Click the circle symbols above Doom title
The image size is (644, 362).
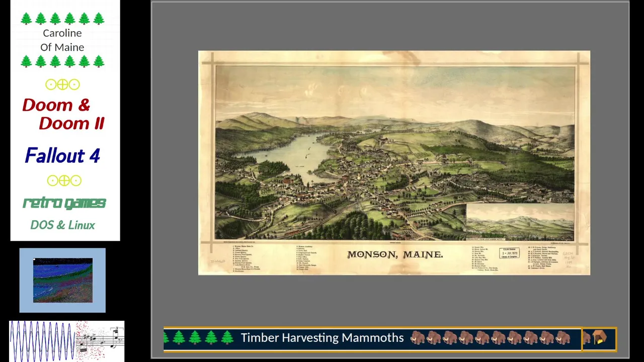[62, 84]
